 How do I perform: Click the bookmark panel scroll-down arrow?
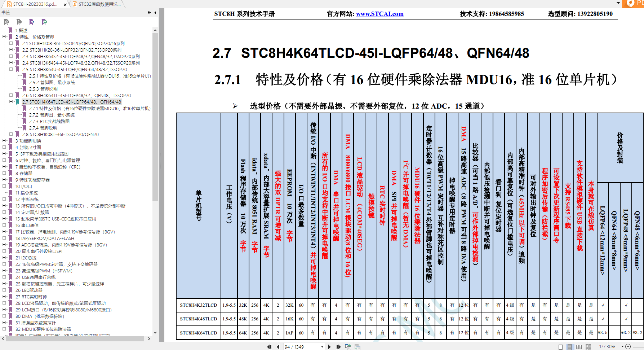pos(155,333)
